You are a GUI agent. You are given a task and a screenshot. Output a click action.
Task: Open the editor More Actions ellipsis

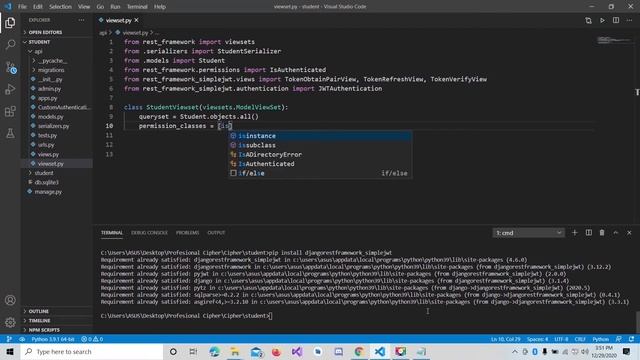coord(629,20)
